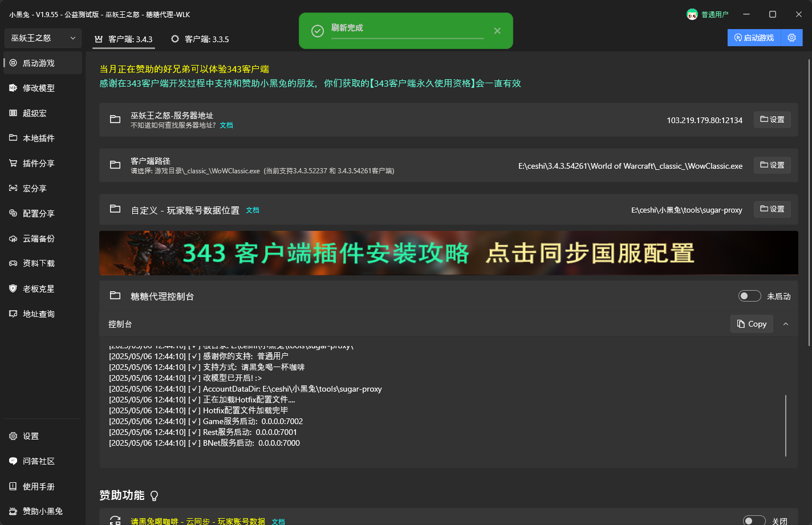The width and height of the screenshot is (812, 525).
Task: Toggle the 糖糖代理控制台 未启动 switch
Action: click(x=749, y=296)
